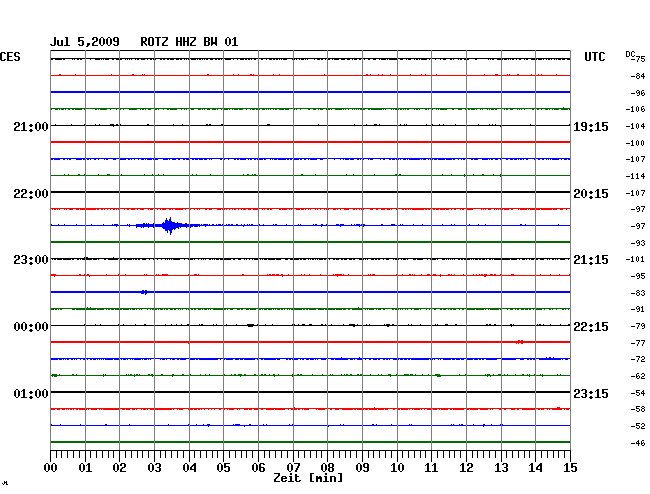Select the DC value -77
The width and height of the screenshot is (650, 494).
(x=638, y=343)
